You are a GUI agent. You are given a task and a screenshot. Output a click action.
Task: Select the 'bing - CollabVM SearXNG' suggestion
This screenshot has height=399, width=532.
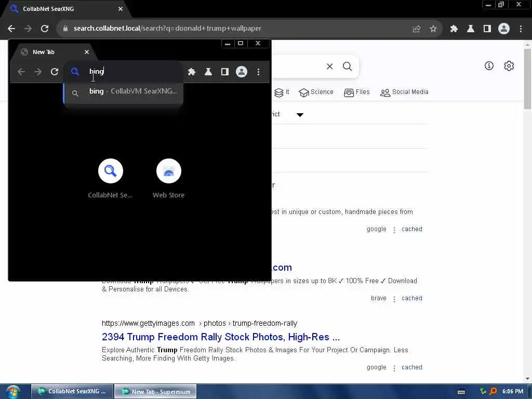point(124,92)
